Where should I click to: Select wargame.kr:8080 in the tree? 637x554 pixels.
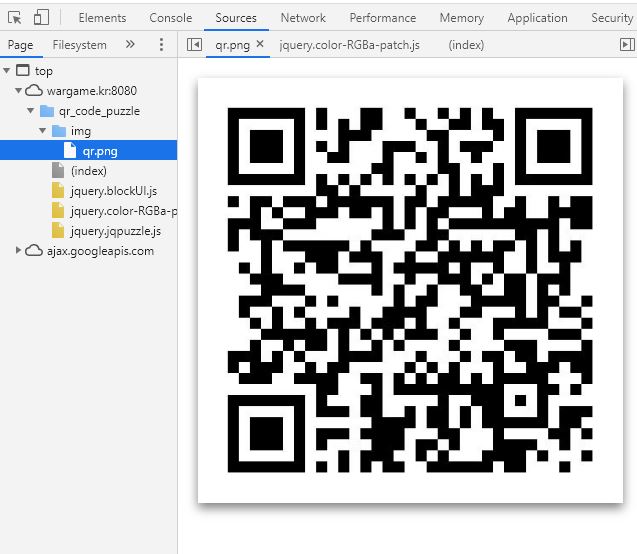tap(92, 91)
